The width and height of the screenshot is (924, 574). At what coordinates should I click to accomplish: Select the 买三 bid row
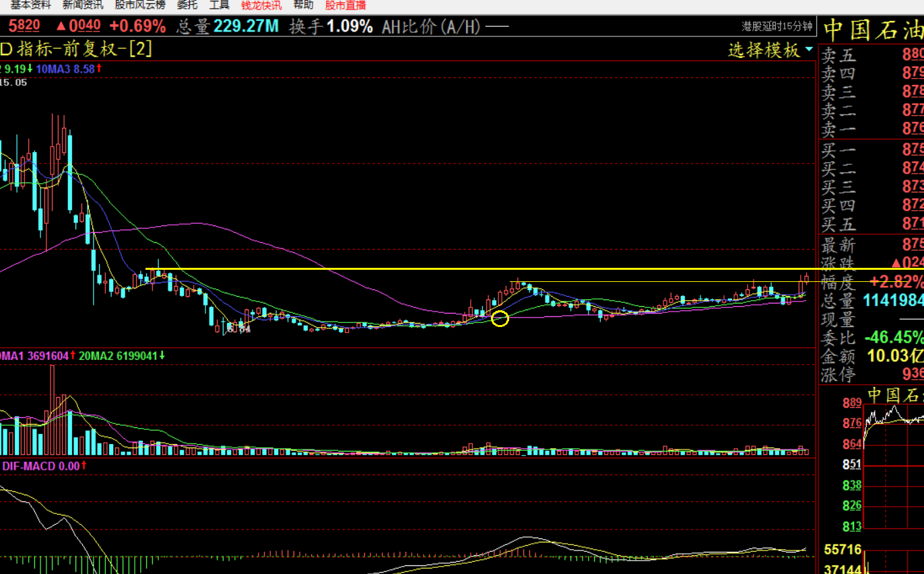tap(871, 186)
